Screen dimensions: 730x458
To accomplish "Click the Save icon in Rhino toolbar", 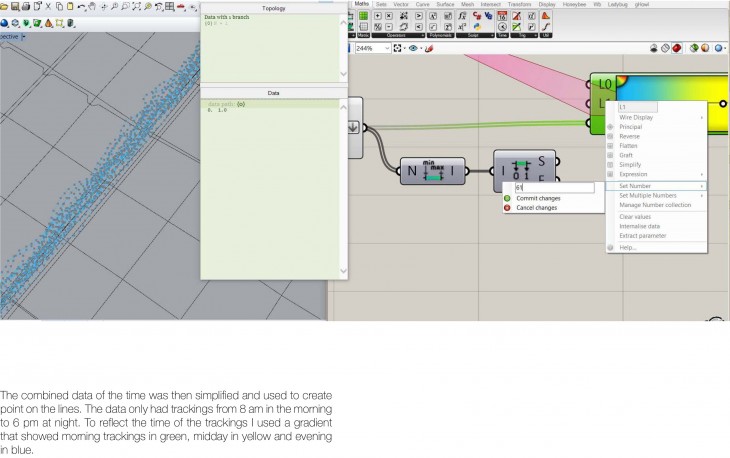I will click(16, 6).
